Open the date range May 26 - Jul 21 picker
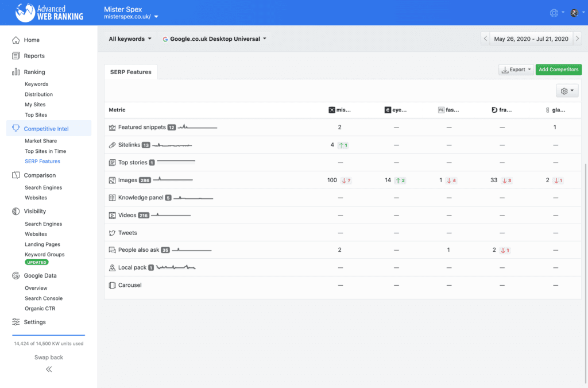This screenshot has height=388, width=588. 531,39
